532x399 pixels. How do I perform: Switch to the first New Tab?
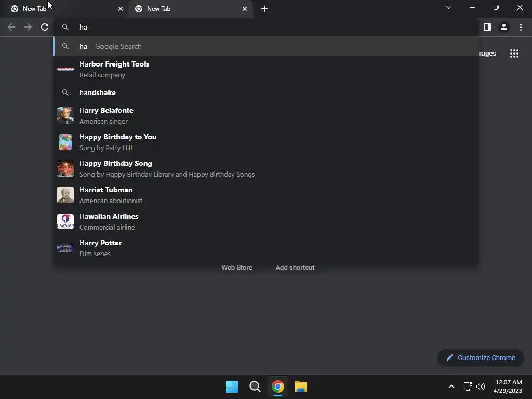[x=64, y=9]
